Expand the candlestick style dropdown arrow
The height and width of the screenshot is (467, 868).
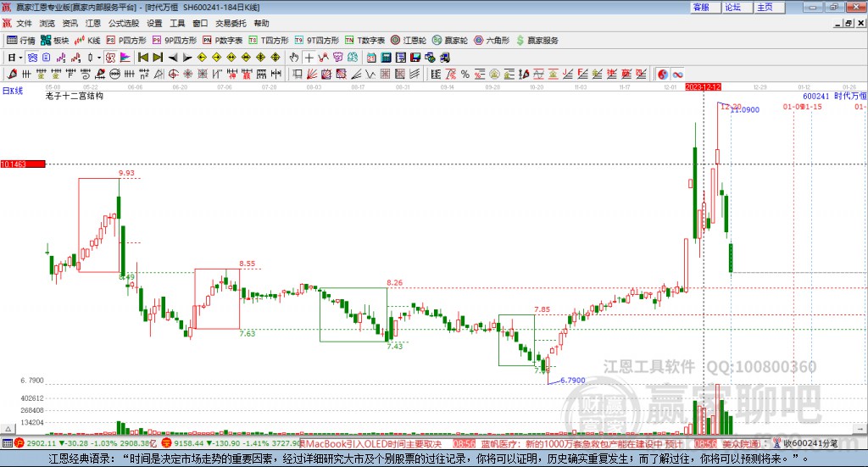point(99,58)
